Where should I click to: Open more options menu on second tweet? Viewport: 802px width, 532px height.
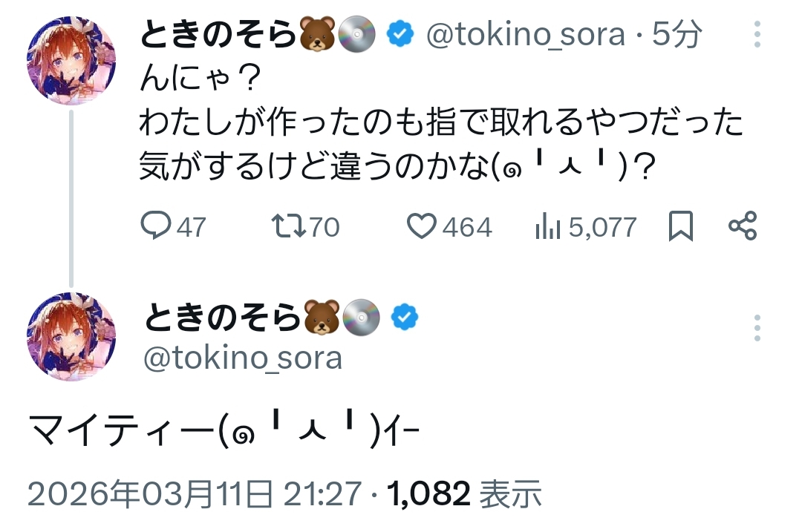point(757,327)
